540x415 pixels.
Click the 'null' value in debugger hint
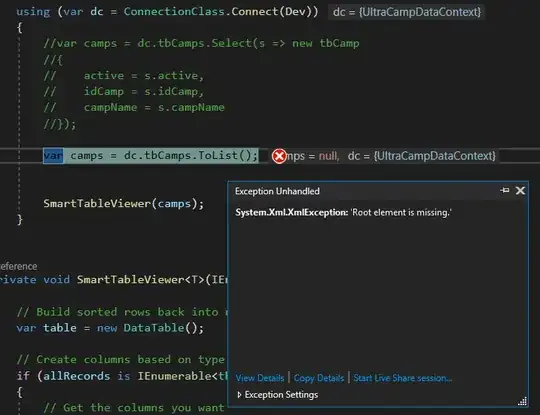pyautogui.click(x=328, y=156)
